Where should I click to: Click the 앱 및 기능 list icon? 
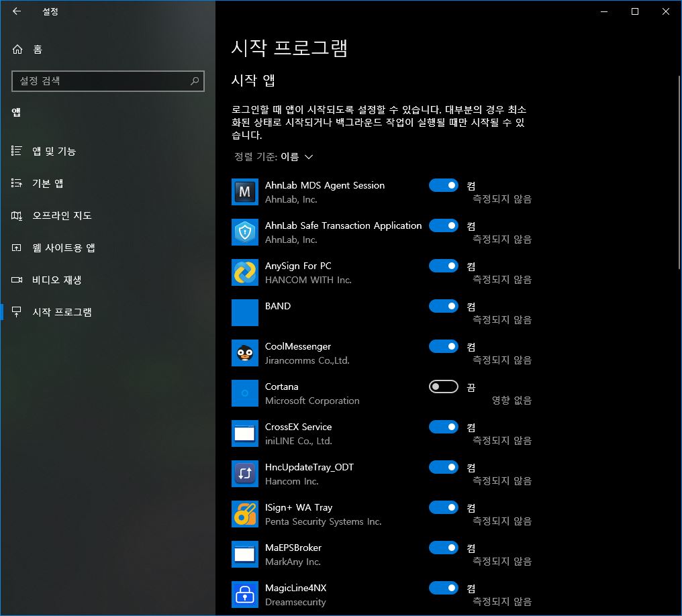click(17, 151)
